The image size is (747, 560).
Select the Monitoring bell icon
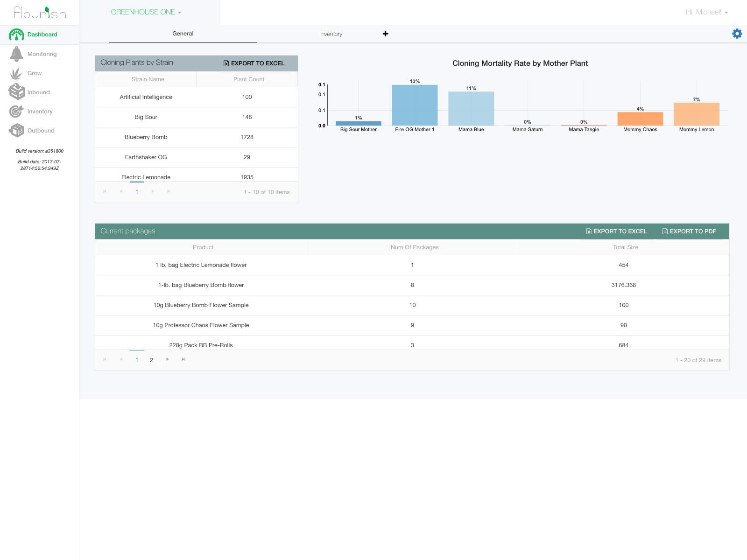(17, 54)
